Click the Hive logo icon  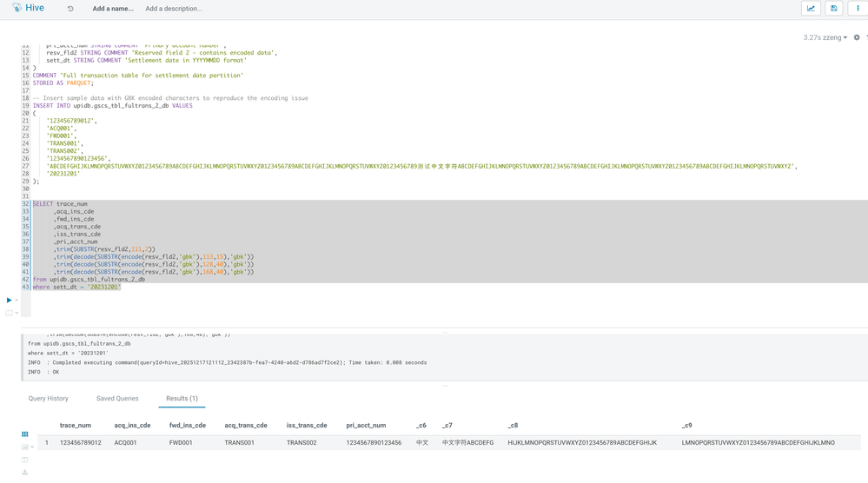[x=17, y=8]
